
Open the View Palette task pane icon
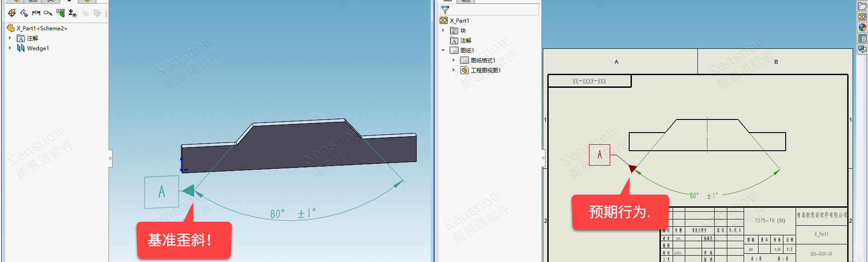point(862,17)
